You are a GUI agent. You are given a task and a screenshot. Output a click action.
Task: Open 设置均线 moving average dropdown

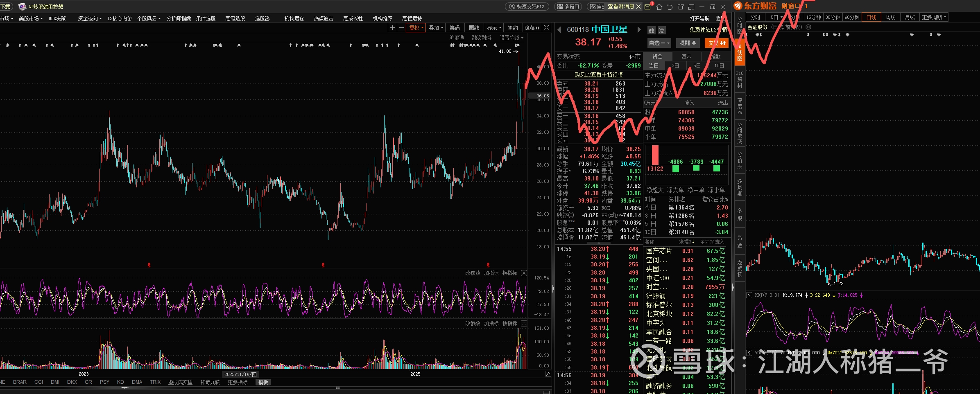pyautogui.click(x=512, y=38)
